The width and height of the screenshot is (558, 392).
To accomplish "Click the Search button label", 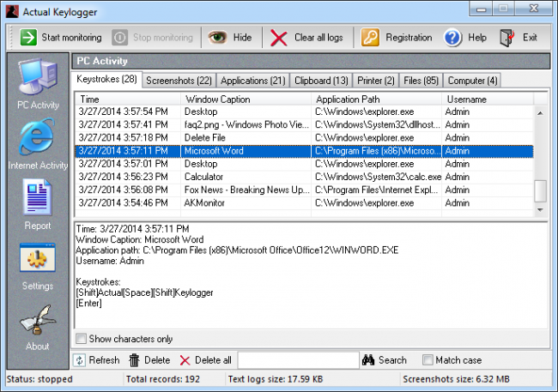I will pos(392,360).
